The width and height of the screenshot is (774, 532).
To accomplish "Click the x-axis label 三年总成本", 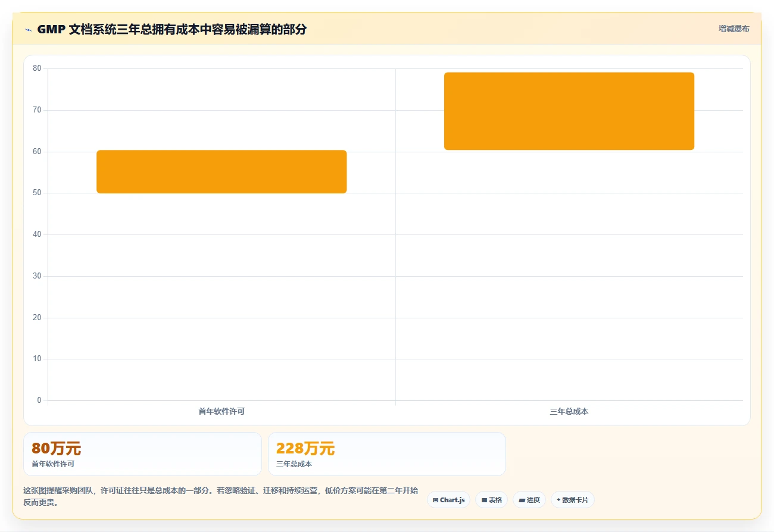I will tap(569, 411).
